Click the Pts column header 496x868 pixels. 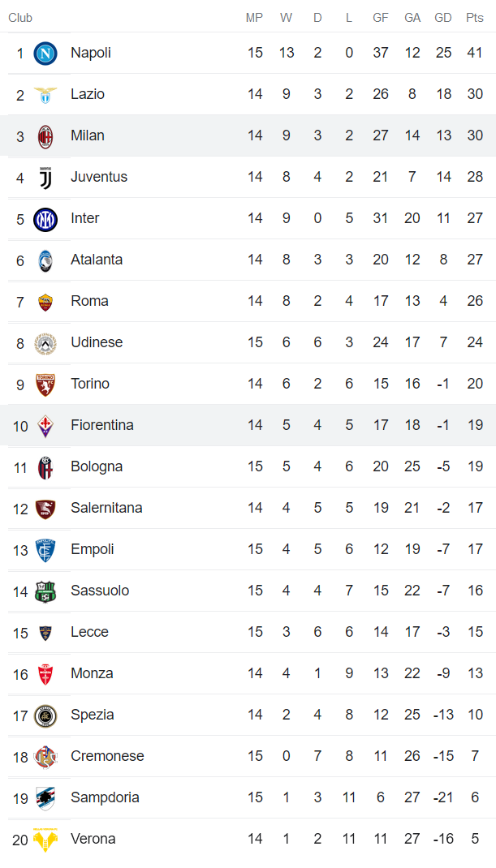click(x=475, y=18)
